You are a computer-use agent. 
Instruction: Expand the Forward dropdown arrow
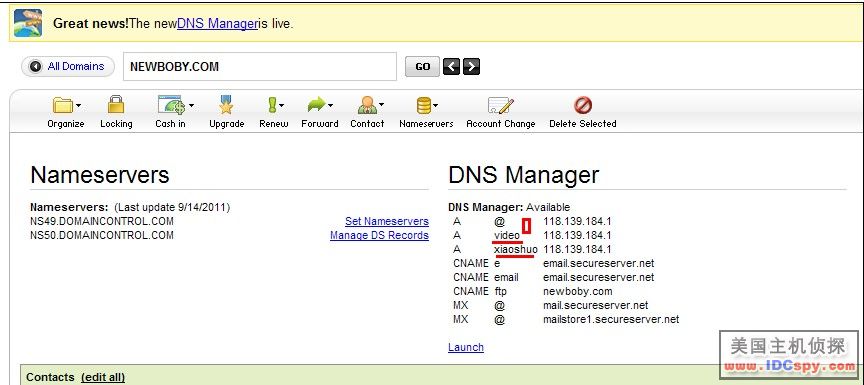pyautogui.click(x=331, y=105)
